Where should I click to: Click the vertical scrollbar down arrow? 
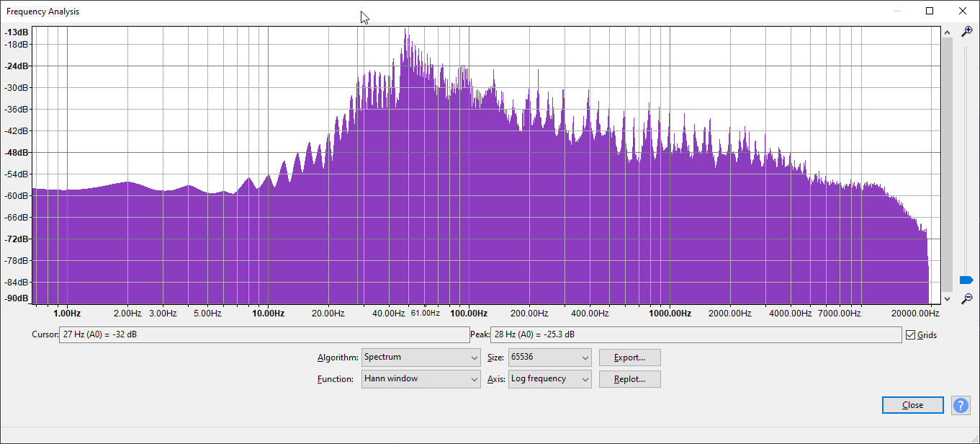pos(947,298)
